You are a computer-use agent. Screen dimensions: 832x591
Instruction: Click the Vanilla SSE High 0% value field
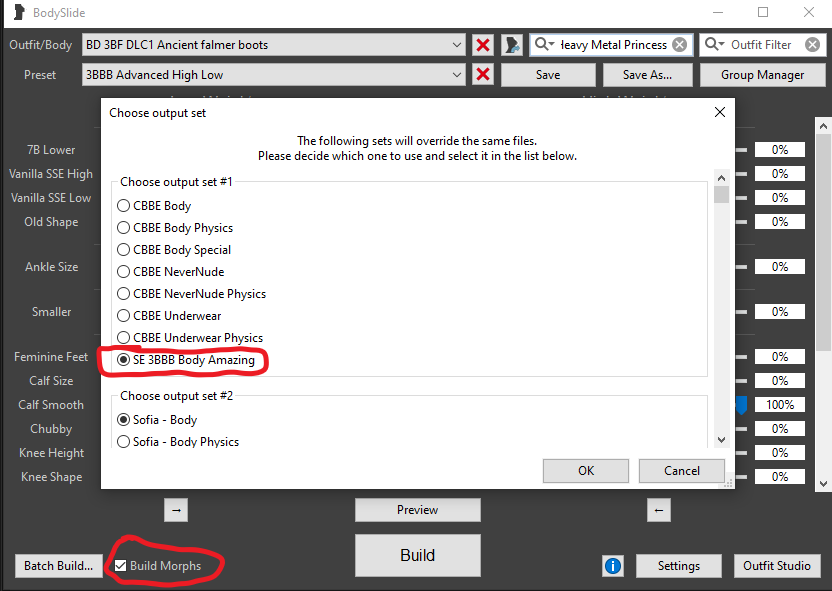(x=780, y=173)
